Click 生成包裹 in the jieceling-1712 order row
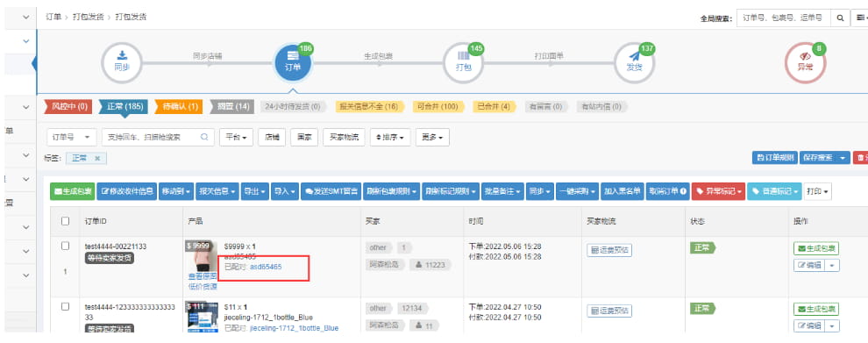 816,309
